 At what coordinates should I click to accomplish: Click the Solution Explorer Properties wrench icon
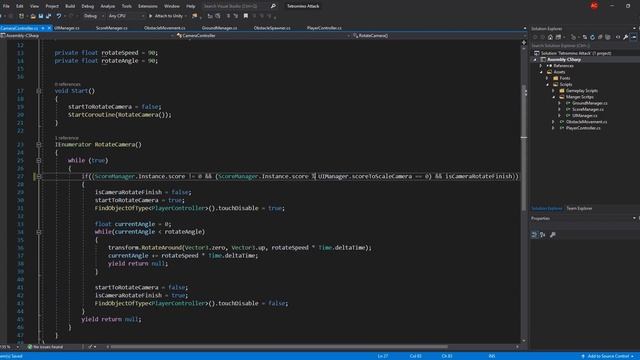tap(626, 37)
